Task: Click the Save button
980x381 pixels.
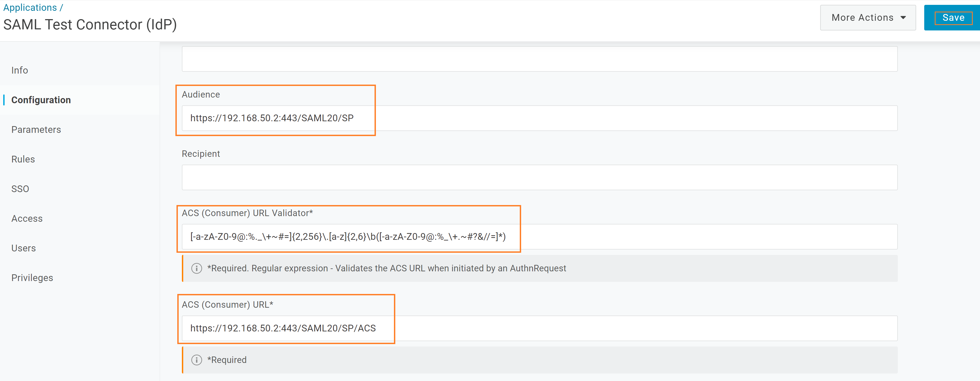Action: pos(953,18)
